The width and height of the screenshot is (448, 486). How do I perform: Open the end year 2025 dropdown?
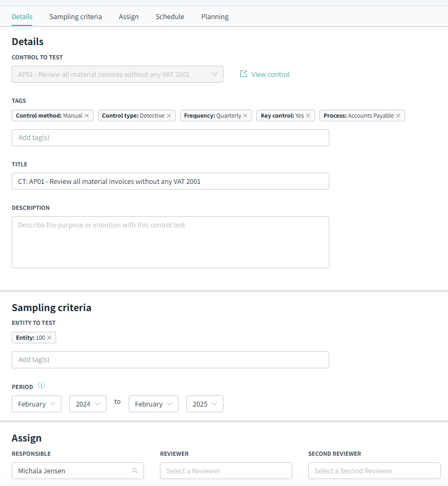205,404
